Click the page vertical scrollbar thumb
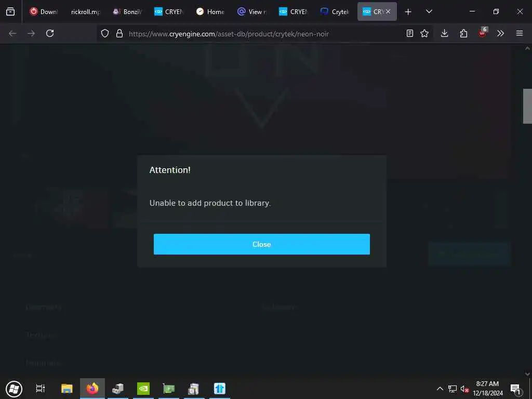This screenshot has height=399, width=532. [527, 106]
